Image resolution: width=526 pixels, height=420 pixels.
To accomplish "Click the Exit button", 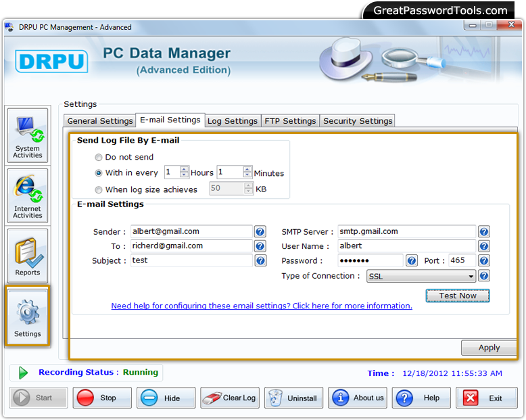I will point(486,398).
